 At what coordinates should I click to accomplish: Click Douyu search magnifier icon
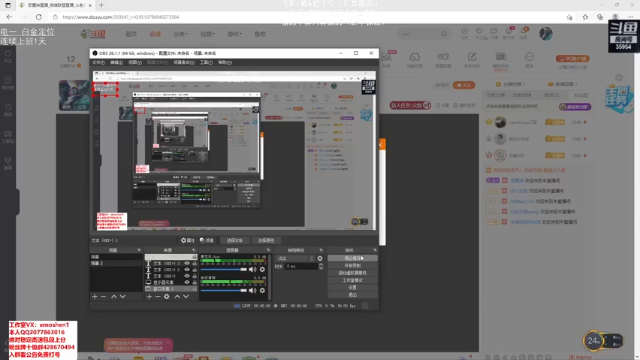coord(444,34)
